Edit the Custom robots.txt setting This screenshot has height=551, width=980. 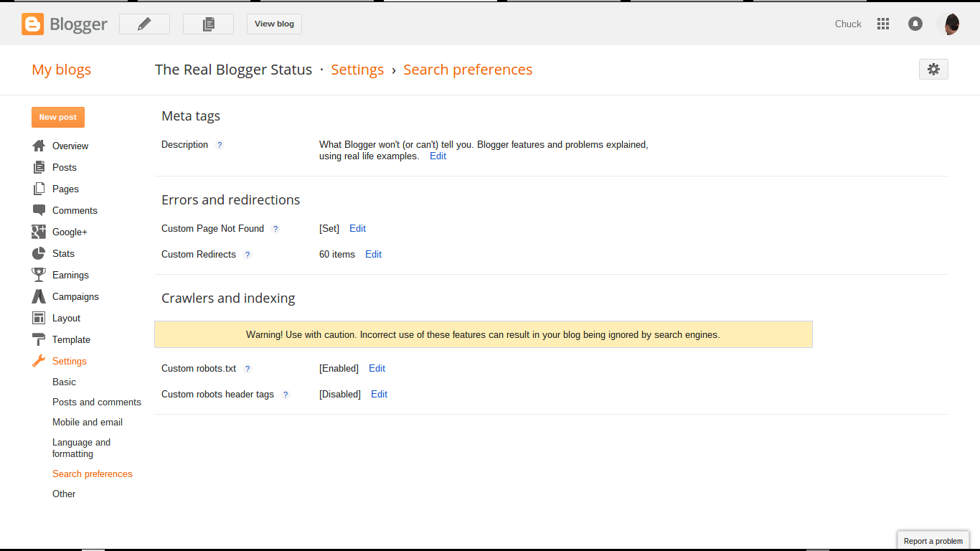point(377,368)
